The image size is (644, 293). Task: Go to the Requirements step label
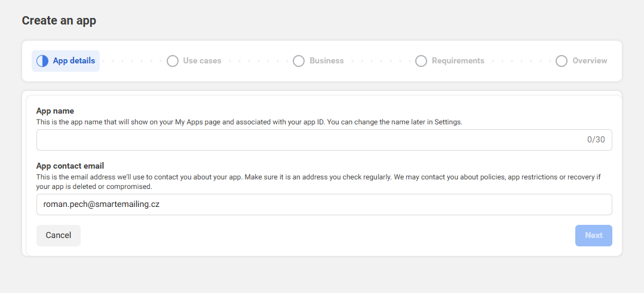point(458,61)
